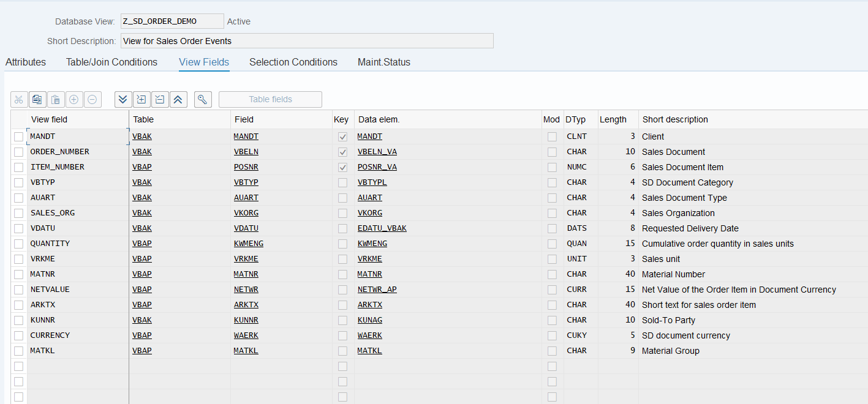Toggle Mod checkbox in MATKL row
Viewport: 868px width, 404px height.
tap(552, 351)
